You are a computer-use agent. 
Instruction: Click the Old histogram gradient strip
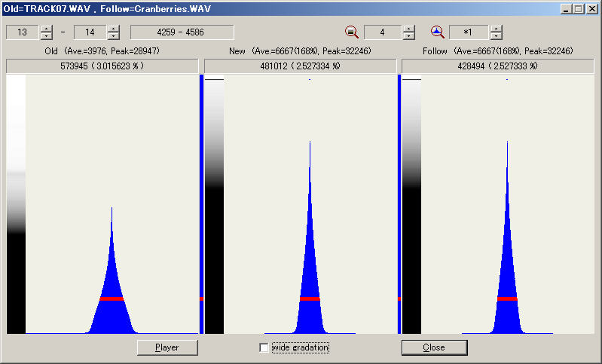[x=16, y=204]
